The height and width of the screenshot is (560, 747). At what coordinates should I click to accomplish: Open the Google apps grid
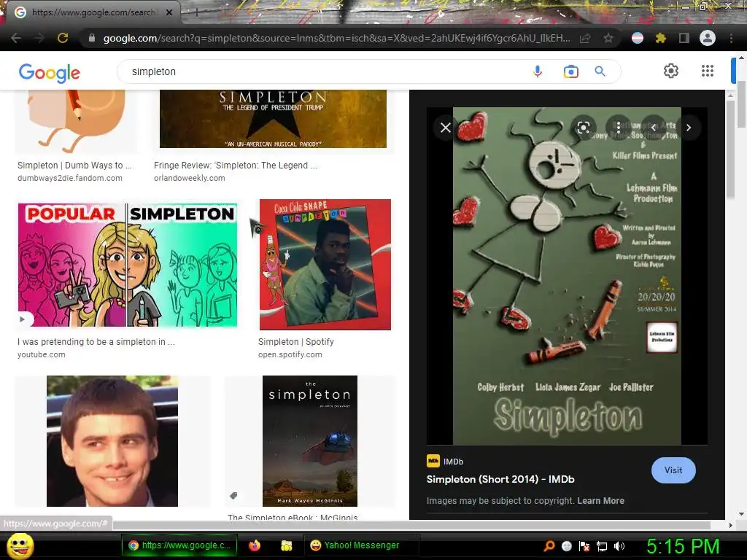click(708, 71)
